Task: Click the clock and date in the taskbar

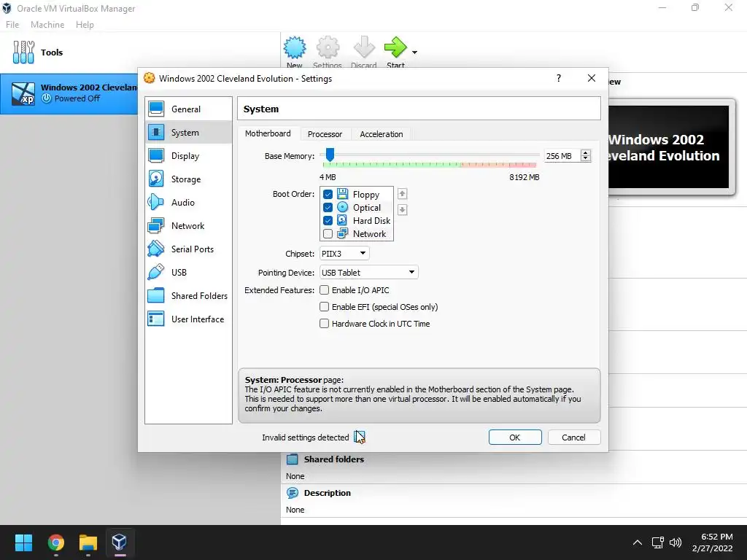Action: coord(713,542)
